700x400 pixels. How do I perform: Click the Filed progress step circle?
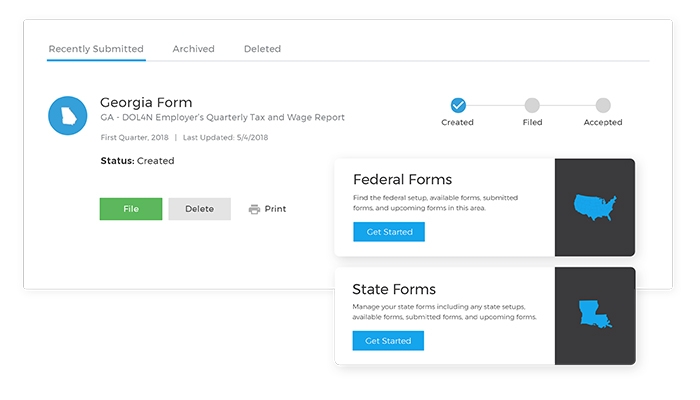532,104
